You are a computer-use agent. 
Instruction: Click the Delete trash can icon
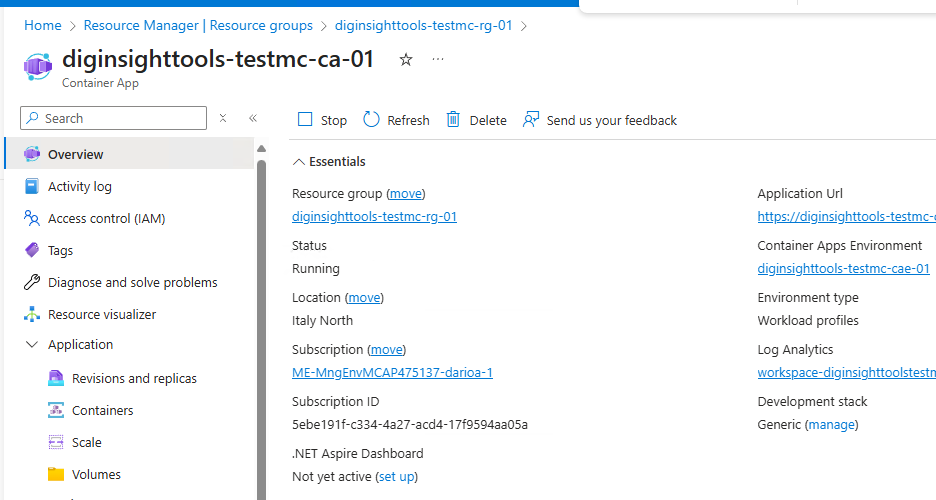[453, 120]
